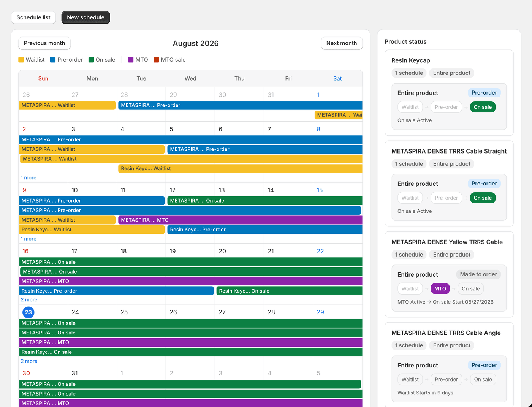Screen dimensions: 532x407
Task: Open METASPIRA MTO event in August 30 week
Action: (190, 403)
